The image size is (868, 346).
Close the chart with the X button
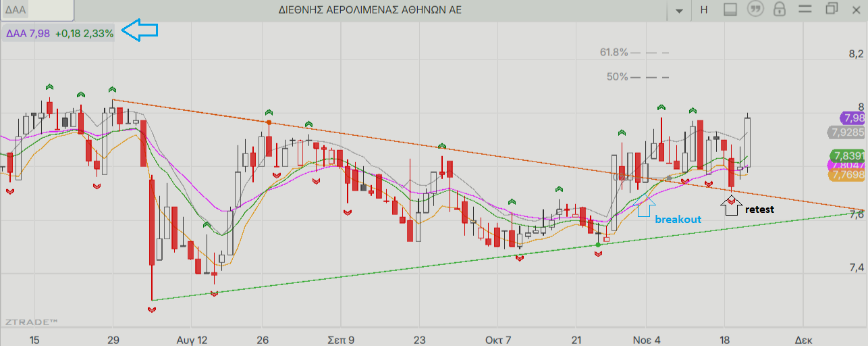[857, 9]
